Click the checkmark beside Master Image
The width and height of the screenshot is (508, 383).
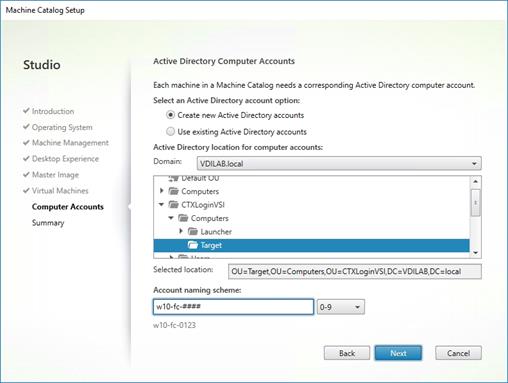26,174
